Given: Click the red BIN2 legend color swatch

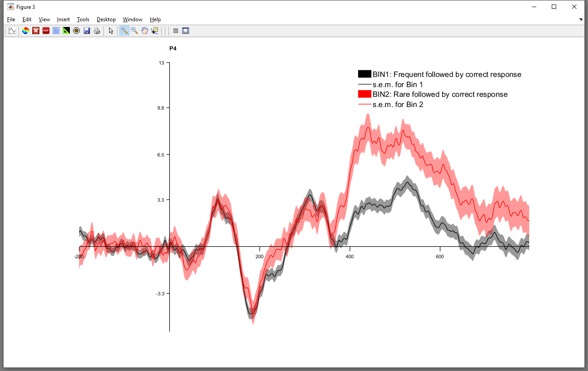Looking at the screenshot, I should pos(365,94).
